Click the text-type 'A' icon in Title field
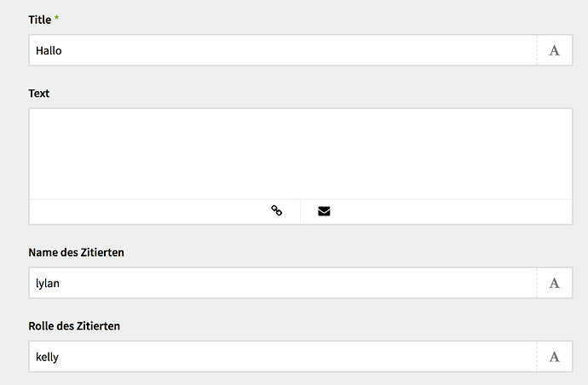 (554, 50)
